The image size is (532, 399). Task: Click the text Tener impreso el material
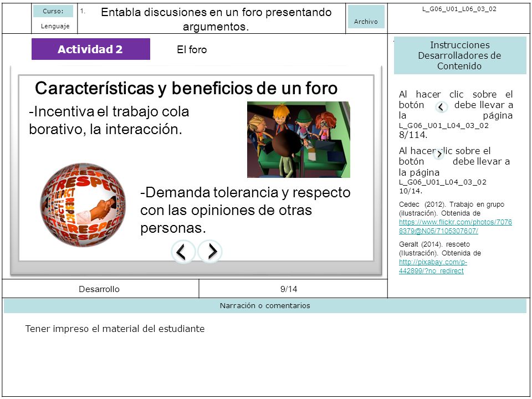[x=115, y=329]
